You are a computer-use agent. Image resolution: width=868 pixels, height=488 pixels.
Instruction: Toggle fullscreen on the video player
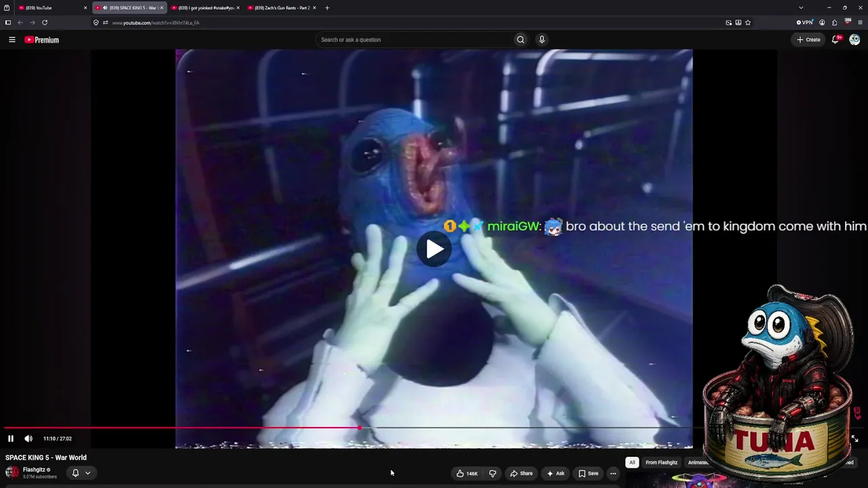(854, 439)
